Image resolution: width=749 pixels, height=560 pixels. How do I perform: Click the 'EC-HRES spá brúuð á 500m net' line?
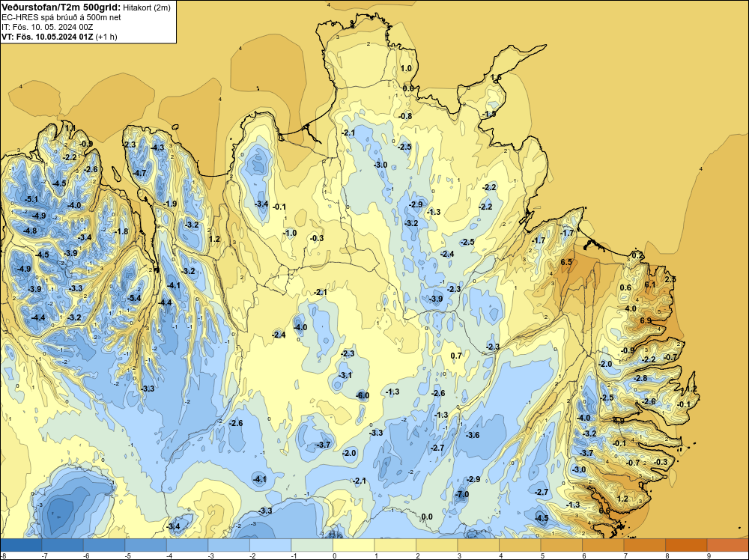pyautogui.click(x=61, y=17)
